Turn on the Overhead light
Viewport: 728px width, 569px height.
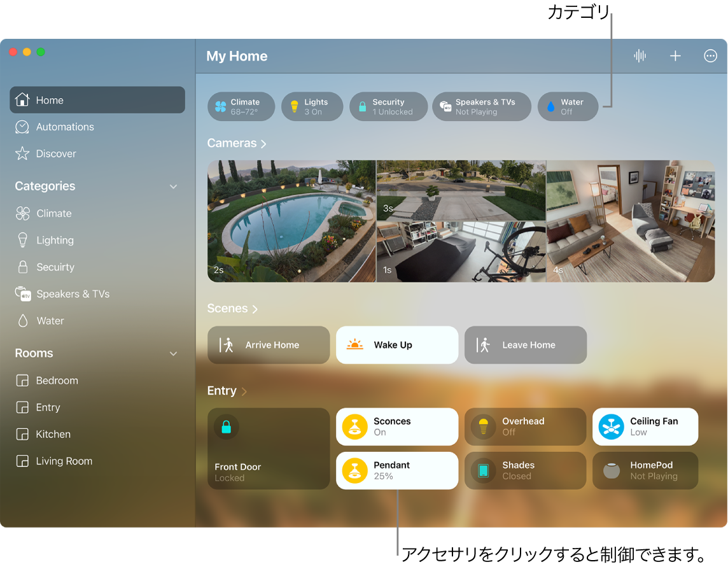[525, 426]
